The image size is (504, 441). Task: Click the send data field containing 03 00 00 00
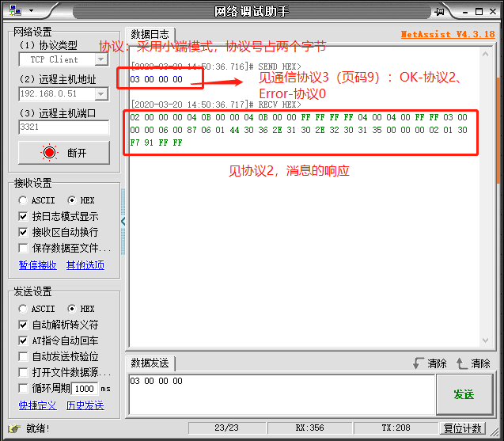pyautogui.click(x=282, y=394)
